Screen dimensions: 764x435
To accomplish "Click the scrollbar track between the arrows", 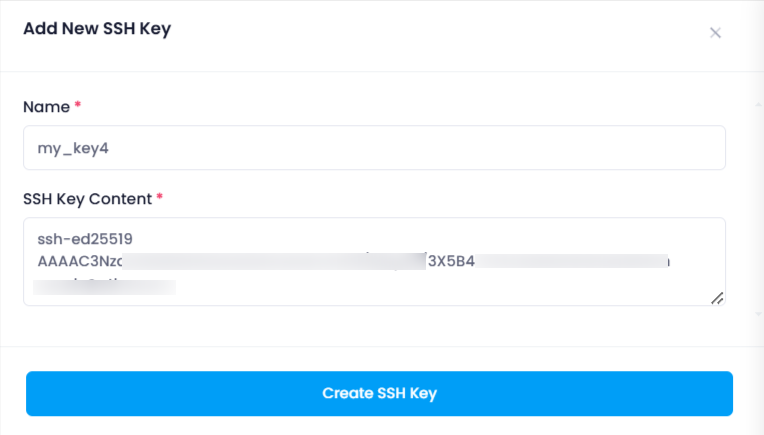I will (x=758, y=209).
